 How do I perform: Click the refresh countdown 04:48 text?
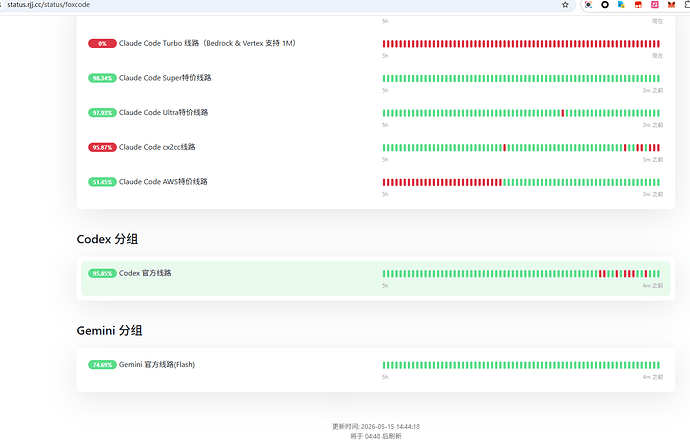click(x=376, y=436)
